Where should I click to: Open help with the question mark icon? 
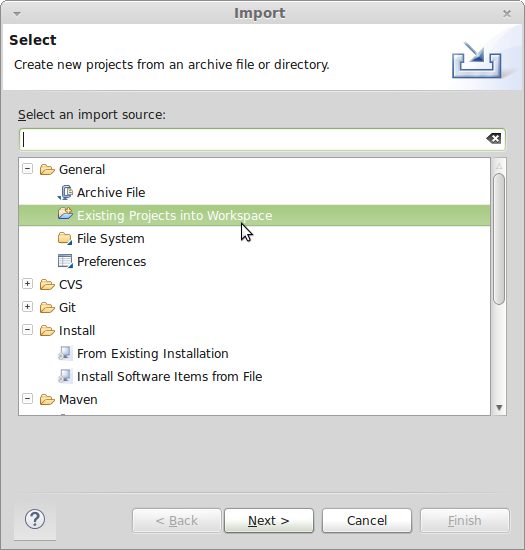[x=35, y=519]
